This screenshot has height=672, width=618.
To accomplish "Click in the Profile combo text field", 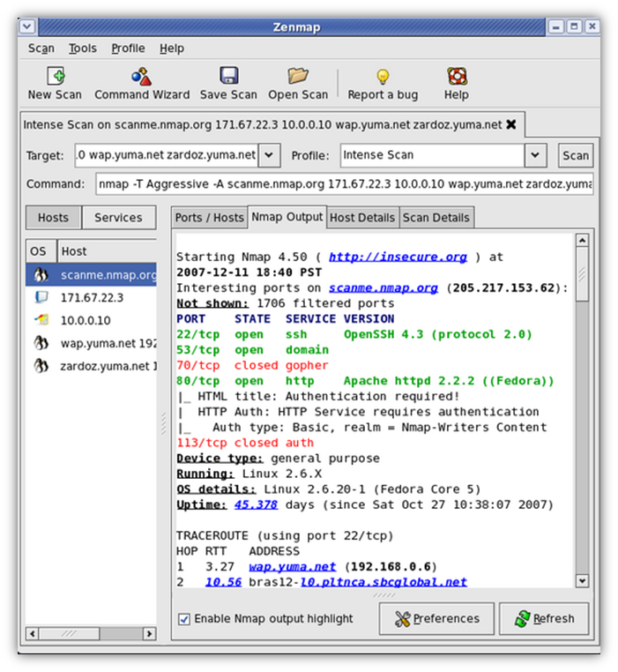I will click(x=433, y=155).
